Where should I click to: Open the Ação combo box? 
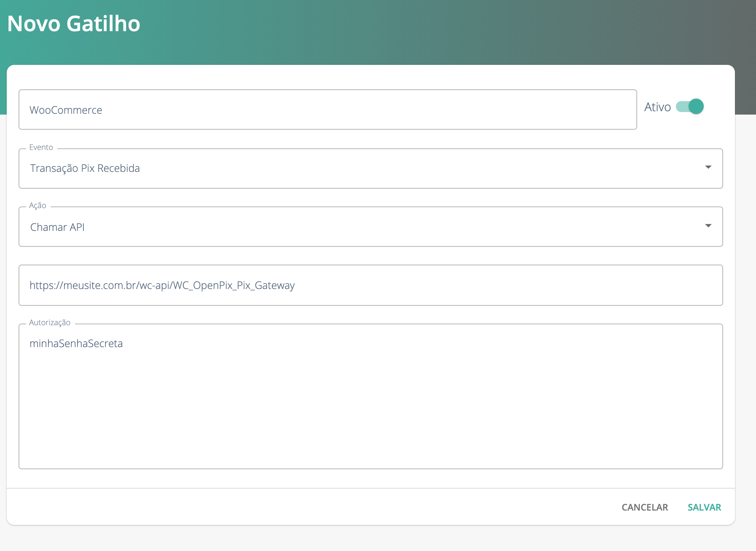371,226
